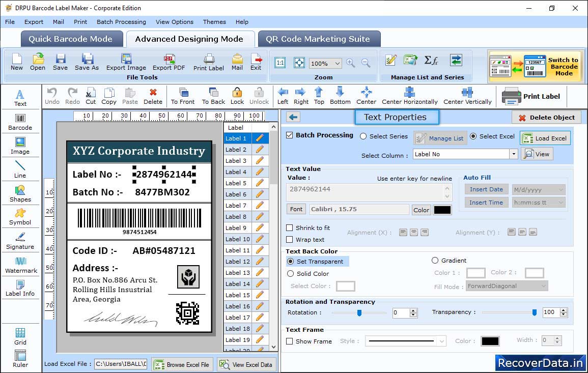Export label as PDF
The height and width of the screenshot is (373, 588).
169,62
